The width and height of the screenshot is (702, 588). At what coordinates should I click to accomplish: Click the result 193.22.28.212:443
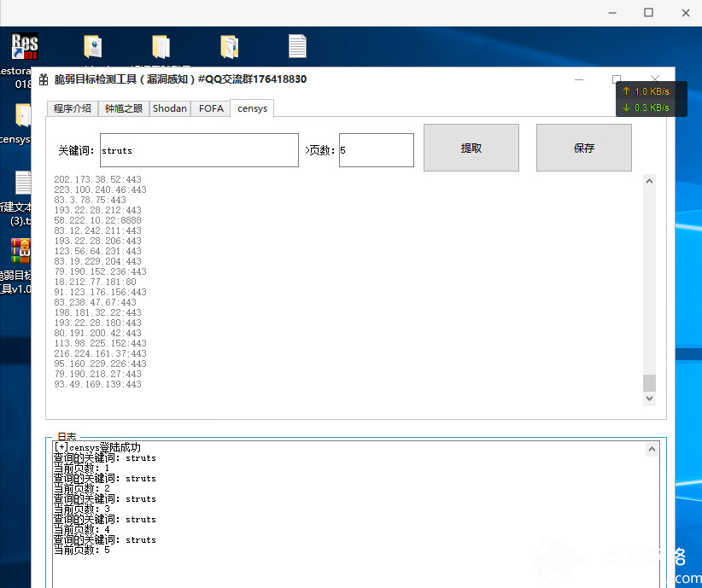pos(97,210)
